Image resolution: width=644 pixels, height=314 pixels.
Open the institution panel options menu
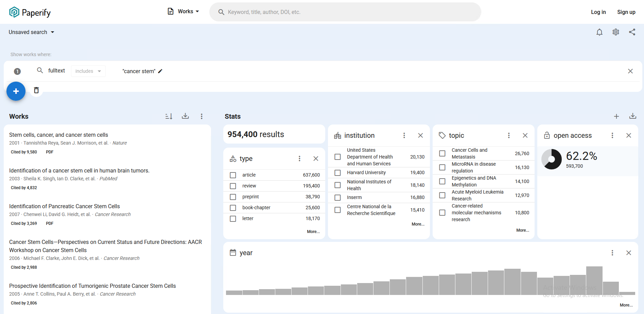pos(404,135)
